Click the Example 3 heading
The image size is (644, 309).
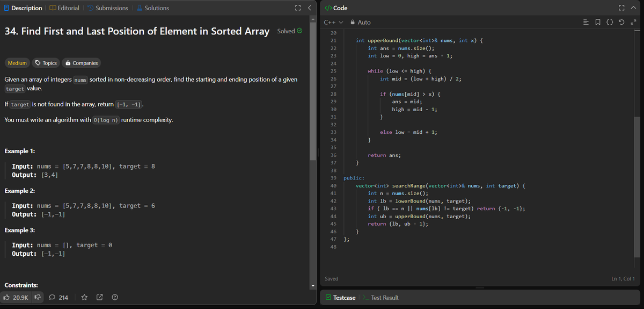coord(20,230)
